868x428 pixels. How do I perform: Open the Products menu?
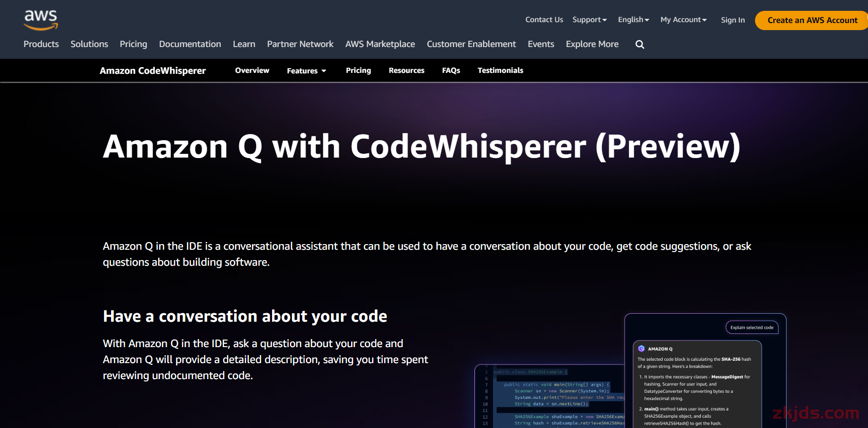pyautogui.click(x=41, y=44)
